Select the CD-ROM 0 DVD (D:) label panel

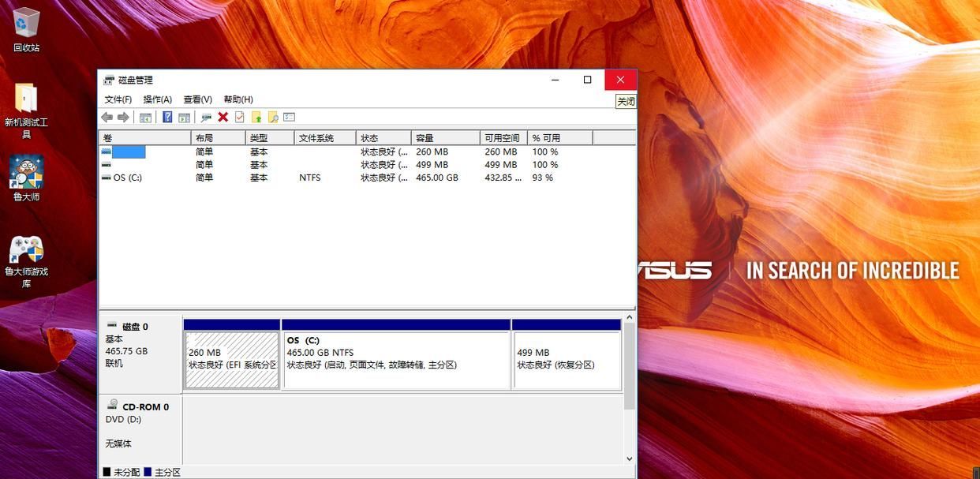tap(140, 428)
